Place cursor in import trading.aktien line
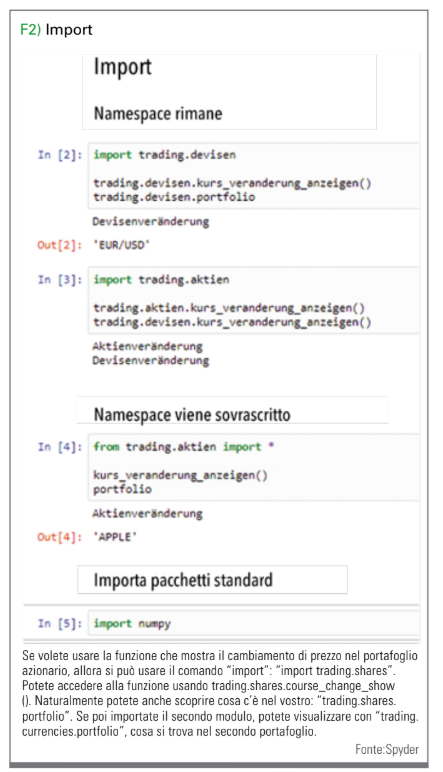This screenshot has width=443, height=772. pos(161,280)
